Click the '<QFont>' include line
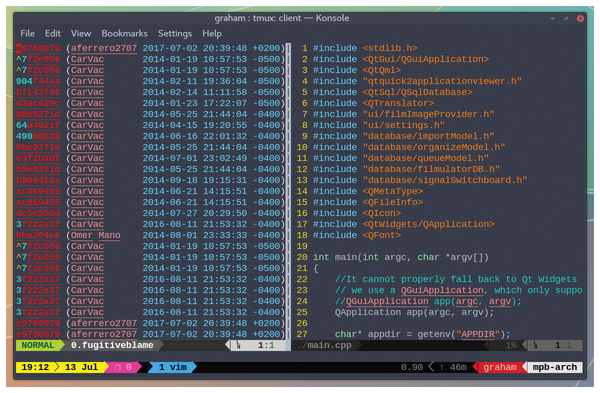Image resolution: width=600 pixels, height=393 pixels. 357,235
